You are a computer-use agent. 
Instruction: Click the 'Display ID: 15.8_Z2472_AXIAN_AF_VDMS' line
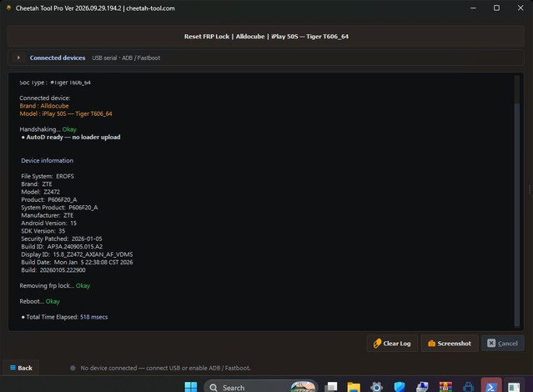click(77, 254)
